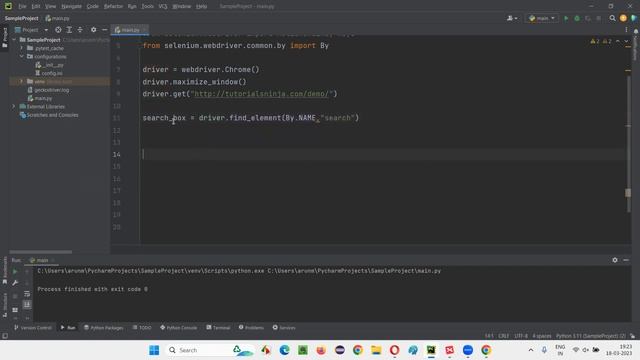Select config.ini in the project tree

click(49, 73)
